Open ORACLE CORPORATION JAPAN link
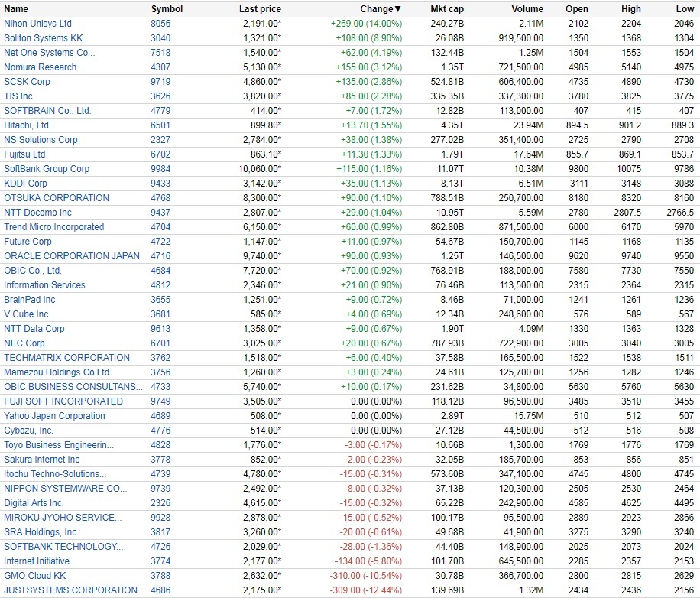Image resolution: width=700 pixels, height=598 pixels. click(72, 256)
